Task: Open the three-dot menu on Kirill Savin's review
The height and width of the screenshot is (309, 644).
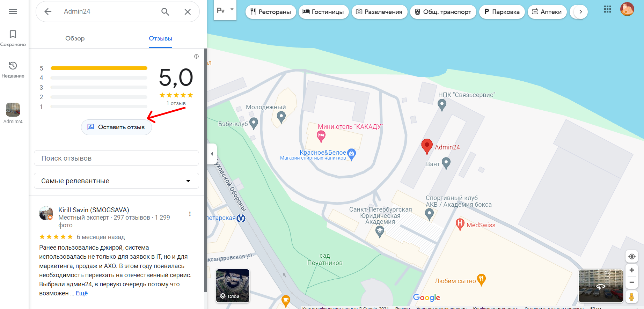Action: pos(190,214)
